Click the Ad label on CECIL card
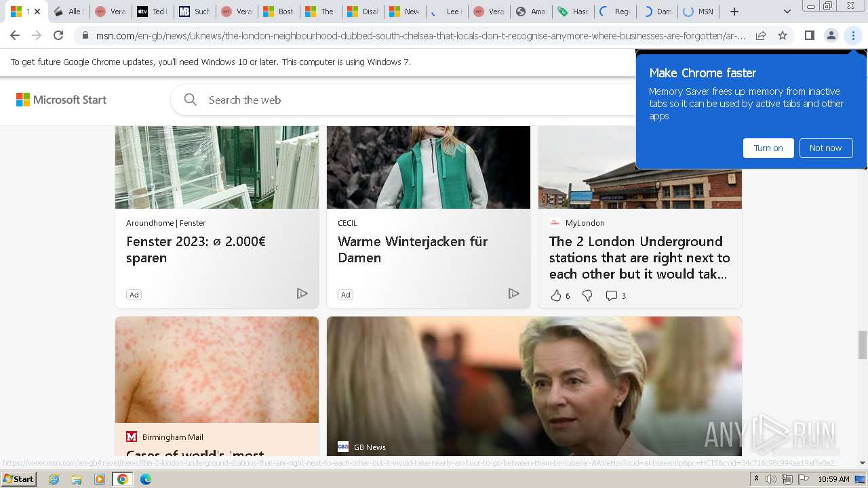The width and height of the screenshot is (868, 488). point(345,295)
